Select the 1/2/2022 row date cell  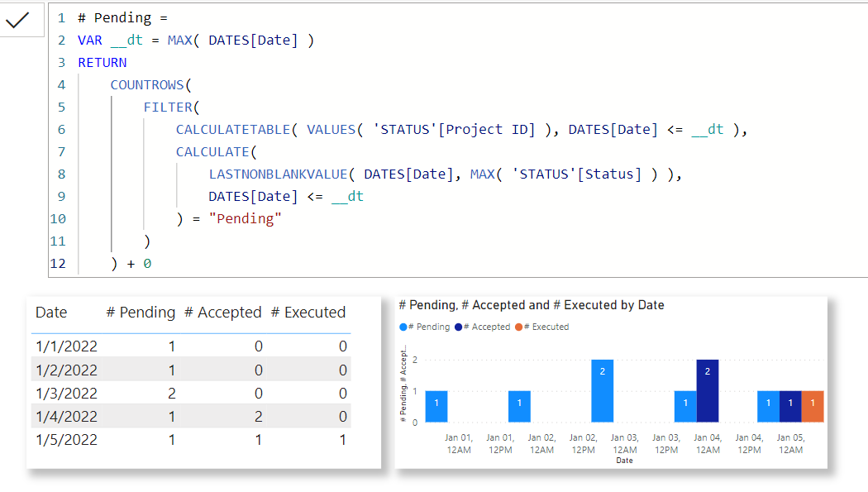pos(66,370)
